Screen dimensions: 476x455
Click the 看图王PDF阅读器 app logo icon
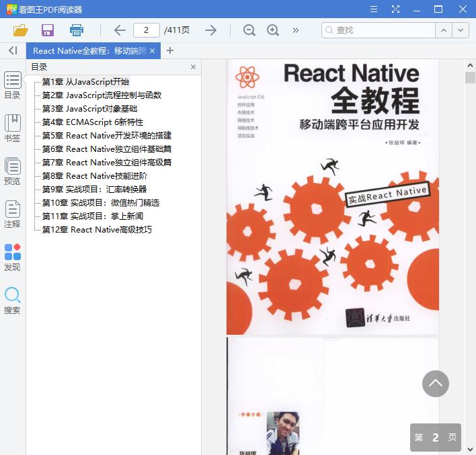11,9
